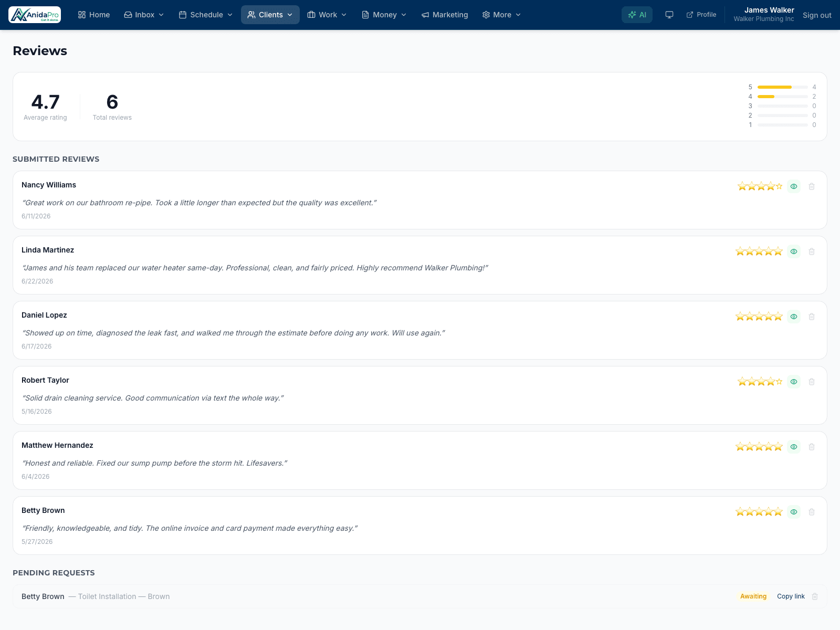
Task: Click Robert Taylor's star rating
Action: (x=760, y=382)
